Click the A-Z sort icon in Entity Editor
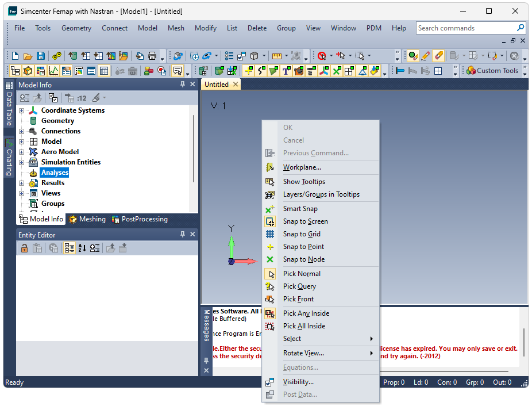532x406 pixels. (82, 248)
